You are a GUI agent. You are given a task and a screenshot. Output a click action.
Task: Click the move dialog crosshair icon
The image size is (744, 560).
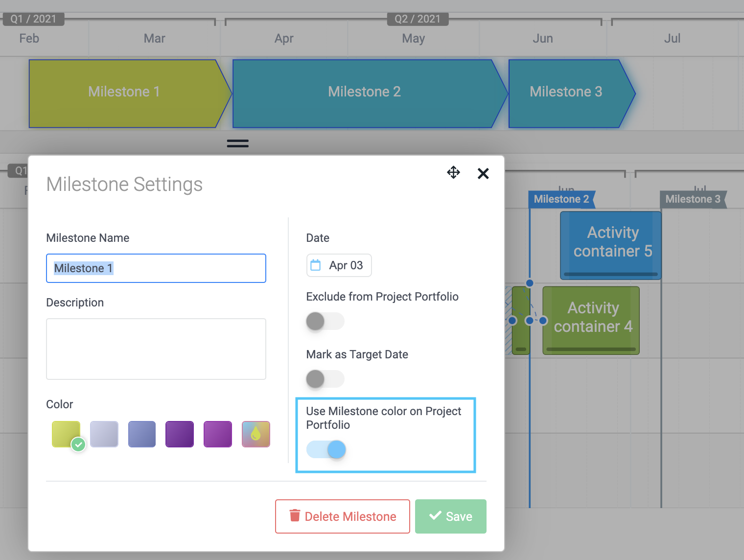(453, 172)
